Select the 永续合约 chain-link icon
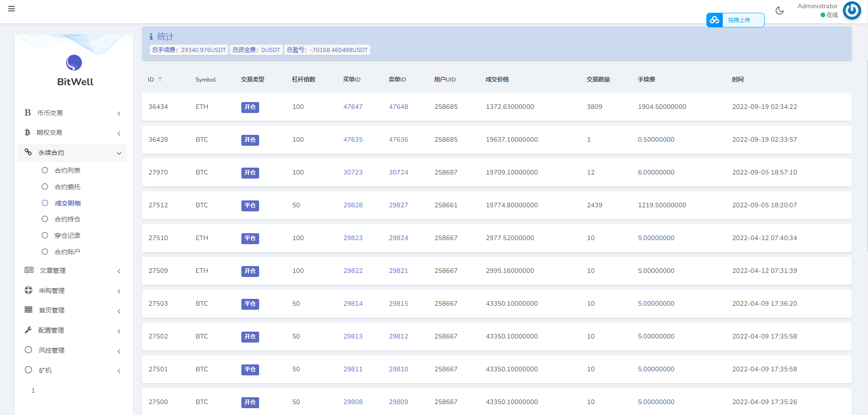The image size is (868, 415). coord(28,153)
